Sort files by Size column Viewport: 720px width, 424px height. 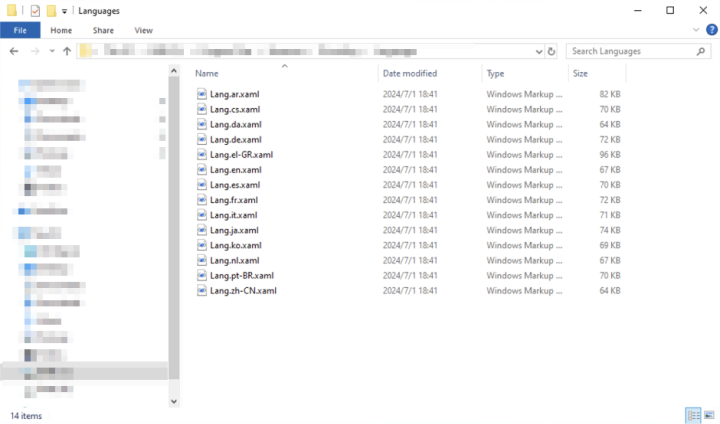(580, 73)
